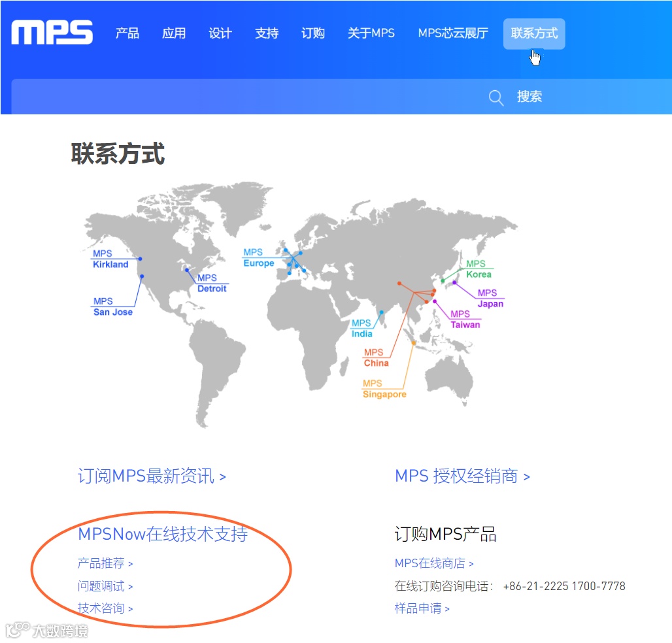672x643 pixels.
Task: Click the MPS China map label
Action: tap(377, 357)
